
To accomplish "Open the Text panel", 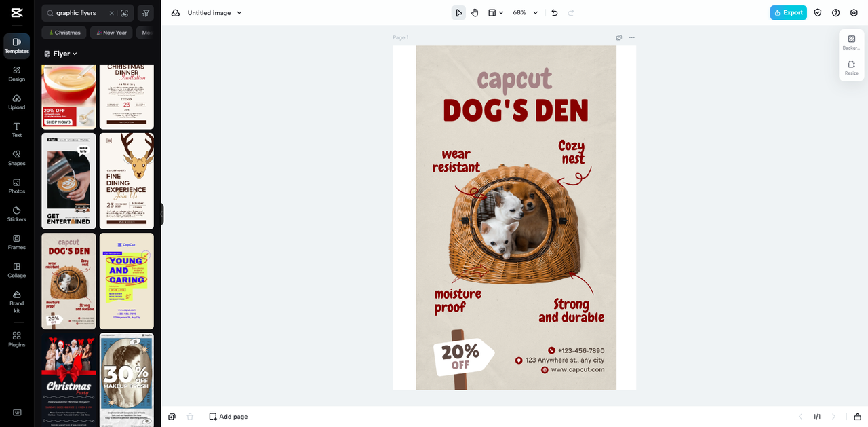I will 17,130.
